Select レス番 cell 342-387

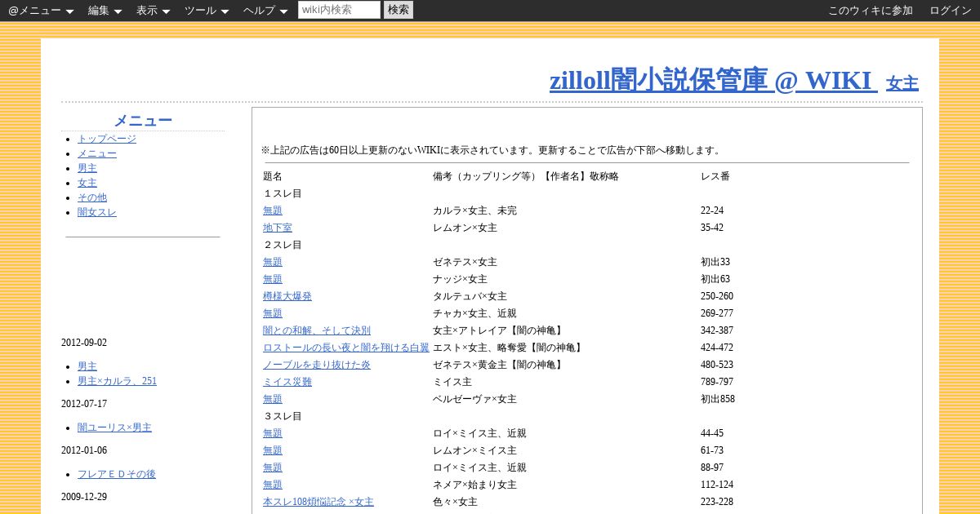[x=717, y=330]
